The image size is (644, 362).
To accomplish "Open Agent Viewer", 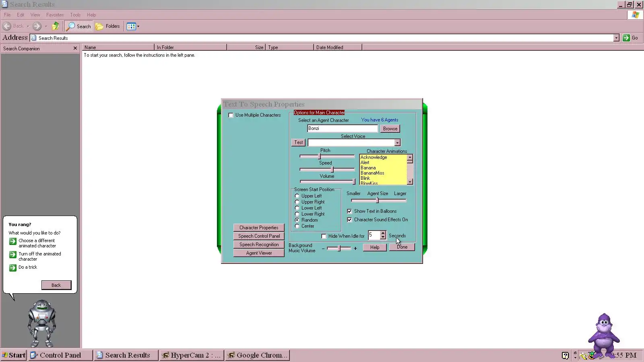I will (x=259, y=253).
